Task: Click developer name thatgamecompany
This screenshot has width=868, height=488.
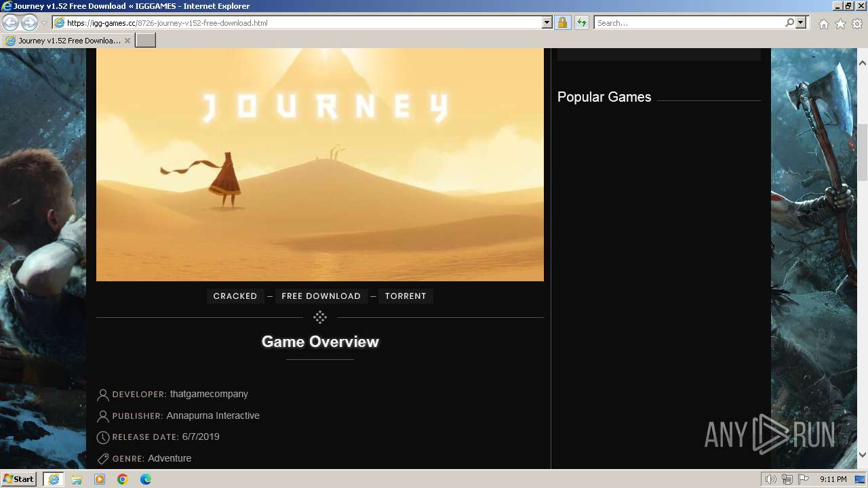Action: 209,394
